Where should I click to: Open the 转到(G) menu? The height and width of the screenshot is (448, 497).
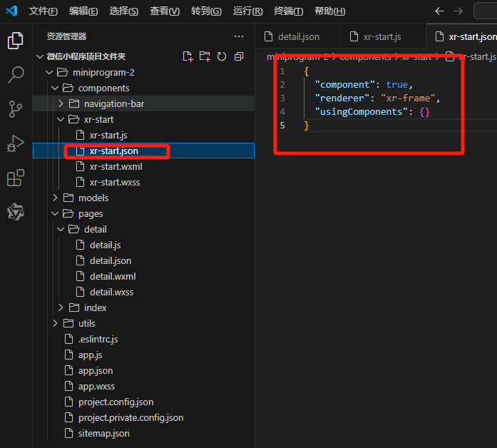point(206,11)
